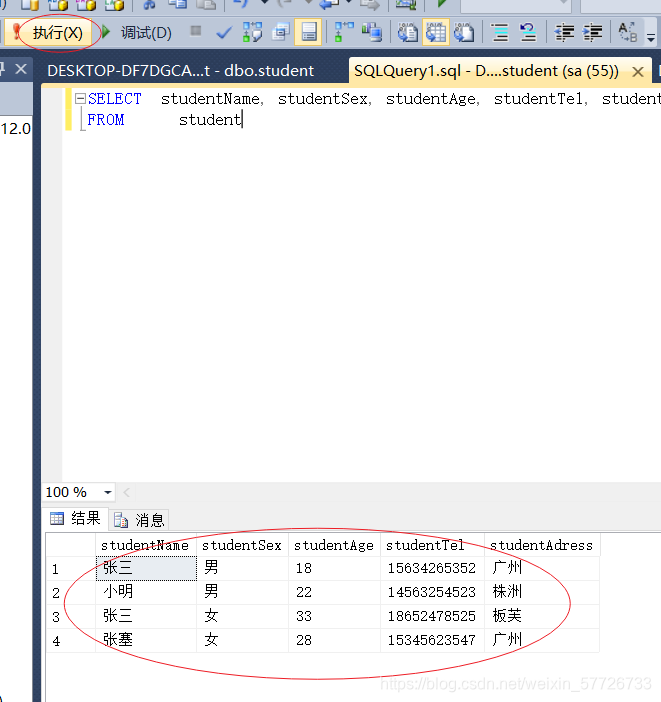Image resolution: width=661 pixels, height=702 pixels.
Task: Click the studentName column header
Action: point(146,545)
